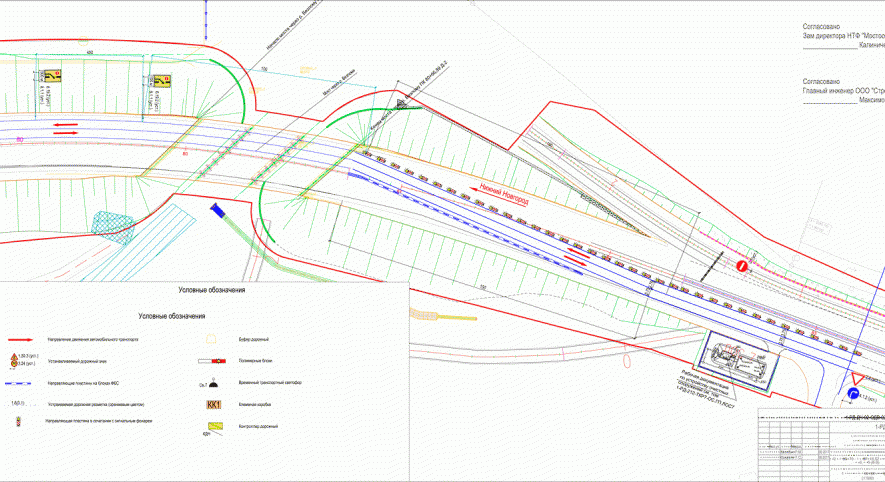Click the road buffer outline legend symbol
This screenshot has height=482, width=885.
(212, 340)
